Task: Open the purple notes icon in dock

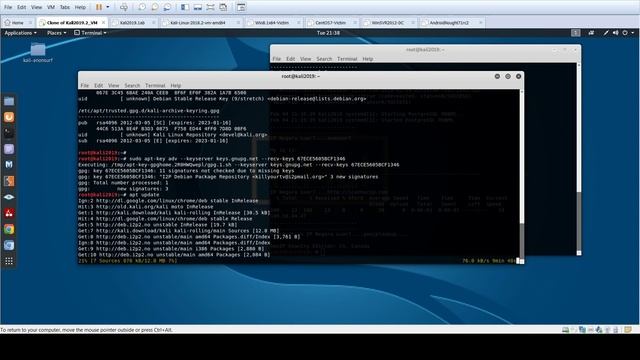Action: tap(9, 149)
